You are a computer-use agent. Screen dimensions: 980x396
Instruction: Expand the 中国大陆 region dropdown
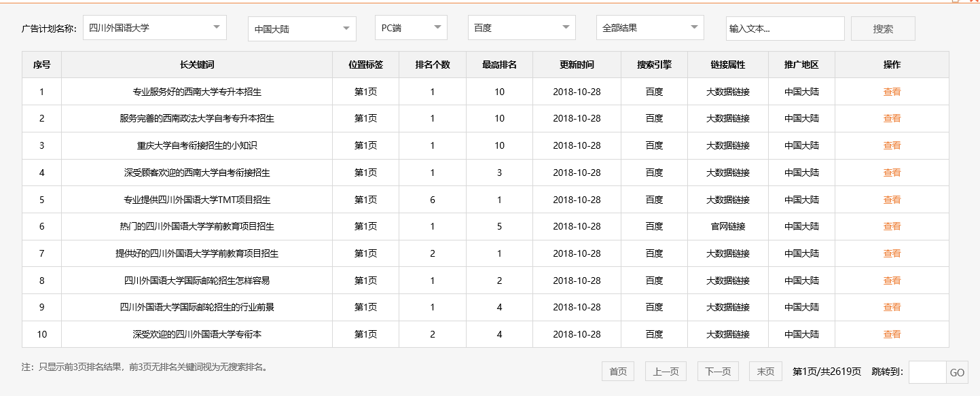click(301, 27)
